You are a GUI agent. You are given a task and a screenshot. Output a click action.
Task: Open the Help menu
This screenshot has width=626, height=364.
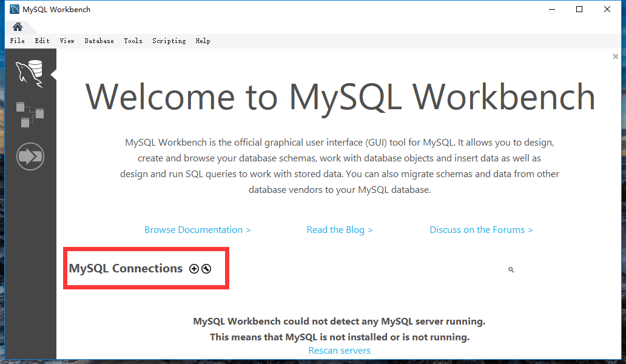[203, 41]
